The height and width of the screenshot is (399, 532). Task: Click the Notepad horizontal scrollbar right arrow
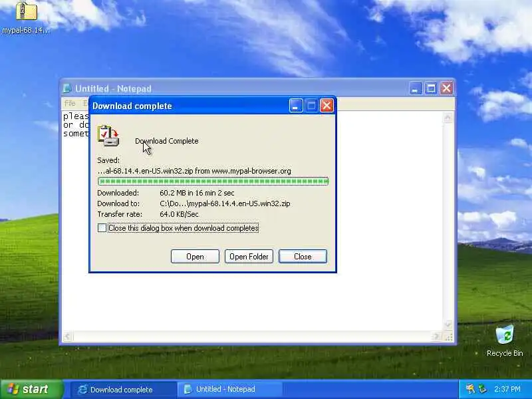pyautogui.click(x=436, y=336)
